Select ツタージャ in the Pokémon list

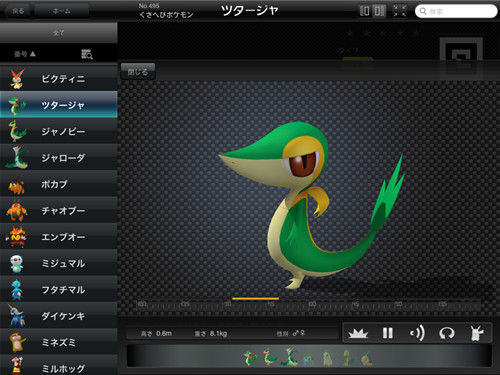59,105
